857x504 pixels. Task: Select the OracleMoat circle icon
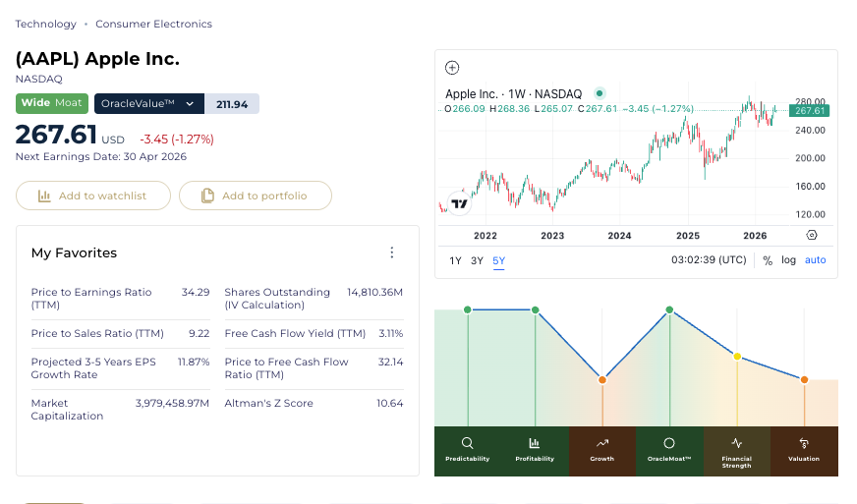click(x=669, y=443)
